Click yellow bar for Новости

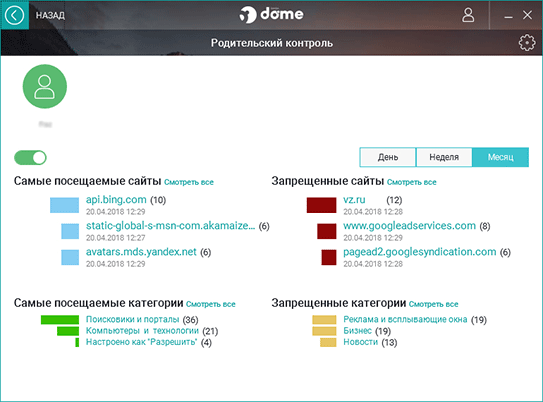[x=328, y=342]
